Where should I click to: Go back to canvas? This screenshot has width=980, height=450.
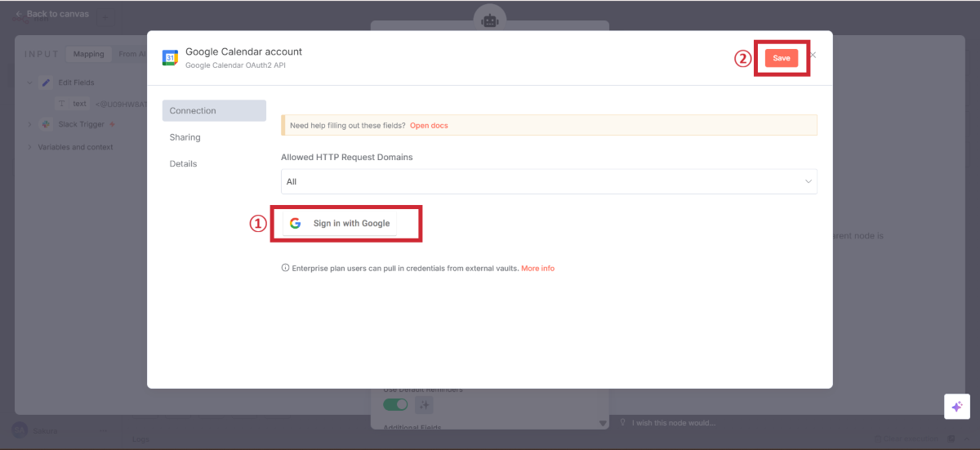(x=52, y=14)
